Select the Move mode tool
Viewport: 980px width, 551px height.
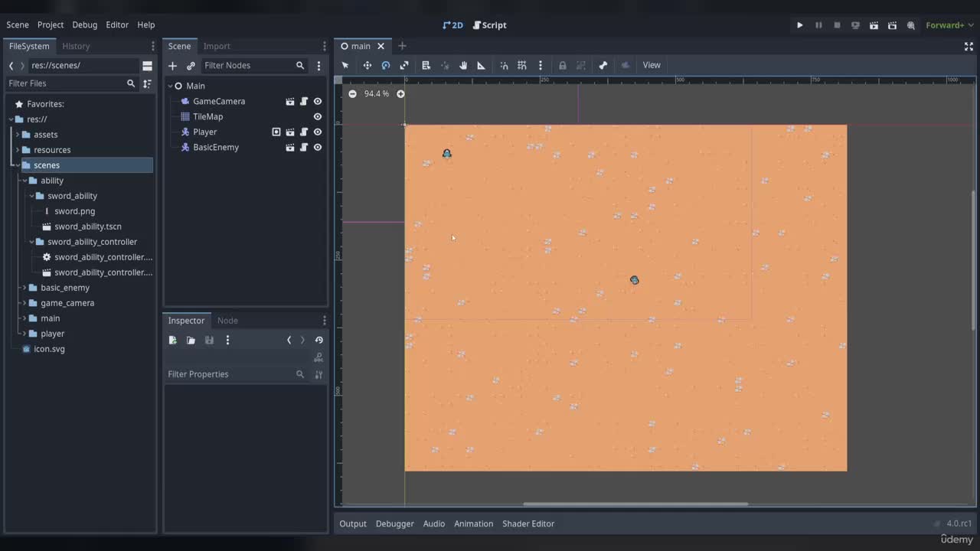(x=367, y=65)
